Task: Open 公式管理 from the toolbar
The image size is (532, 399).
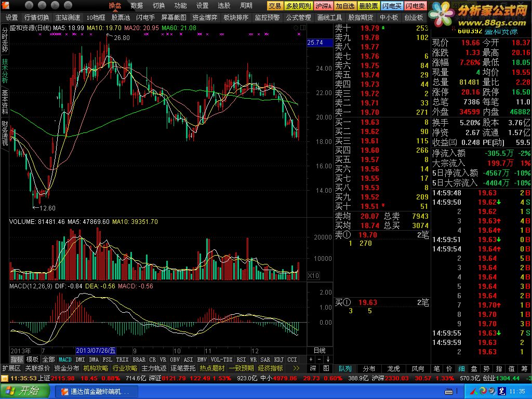Action: click(299, 17)
